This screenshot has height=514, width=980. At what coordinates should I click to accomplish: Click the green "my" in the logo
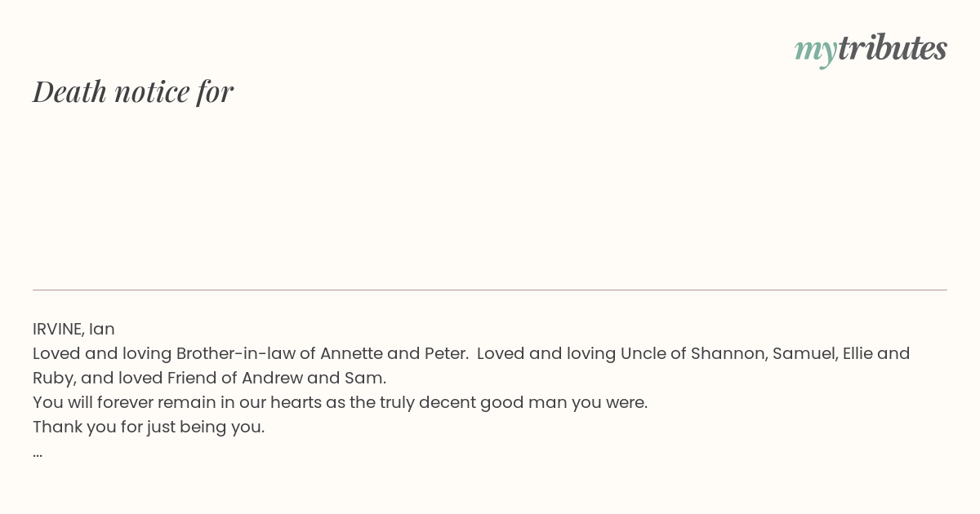(816, 51)
